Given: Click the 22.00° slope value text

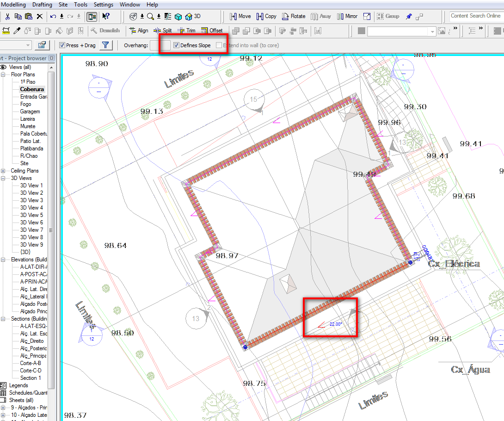Looking at the screenshot, I should tap(336, 324).
